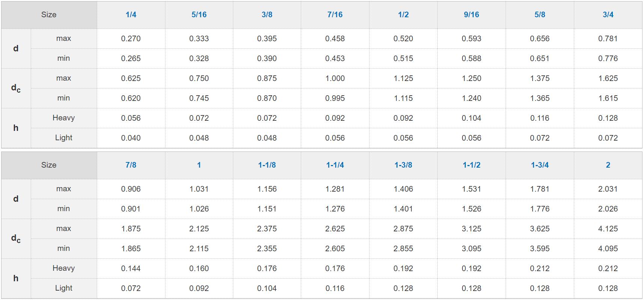644x300 pixels.
Task: Click the 1/2 size header link
Action: coord(403,15)
